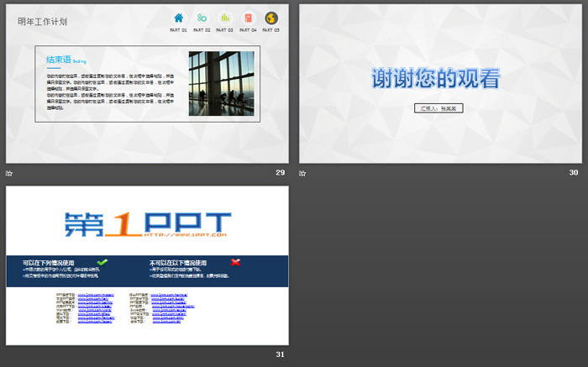Click the PART 05 globe icon
This screenshot has height=367, width=588.
(271, 18)
